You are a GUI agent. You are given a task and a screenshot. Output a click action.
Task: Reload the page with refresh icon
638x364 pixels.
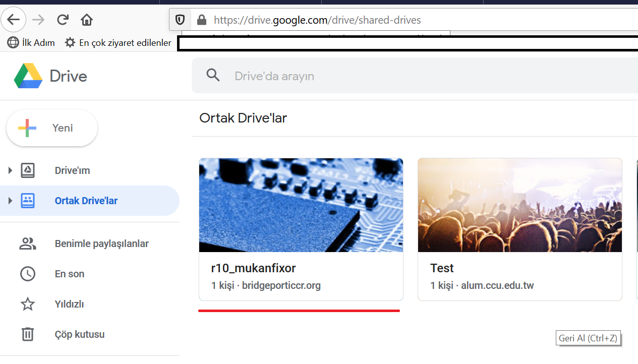pos(63,20)
